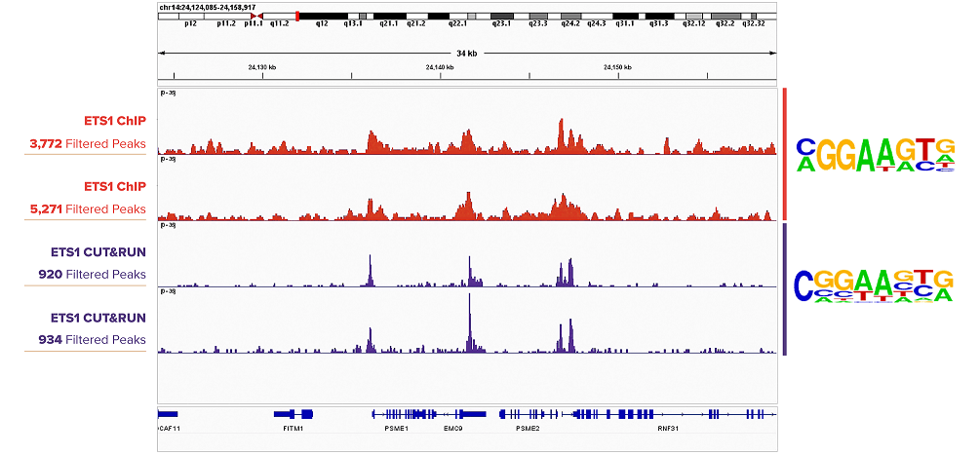Click the 34 kb span label on the ruler

pos(467,54)
